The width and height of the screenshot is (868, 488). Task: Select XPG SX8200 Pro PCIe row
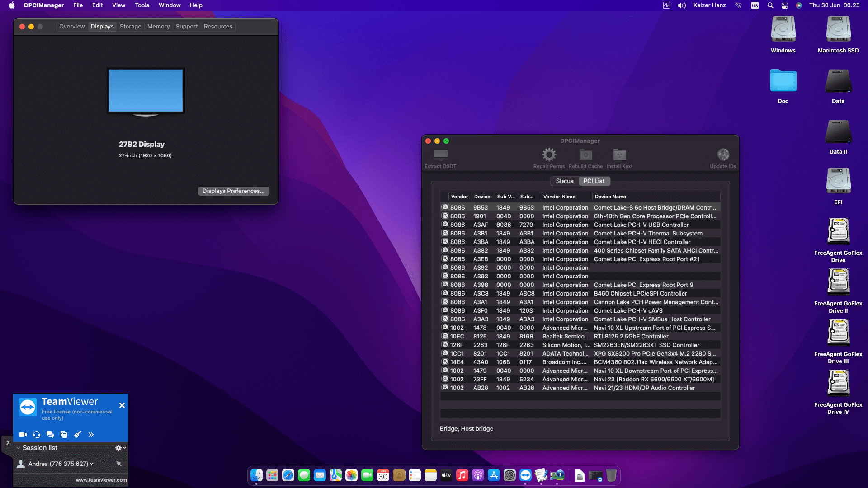click(x=580, y=354)
